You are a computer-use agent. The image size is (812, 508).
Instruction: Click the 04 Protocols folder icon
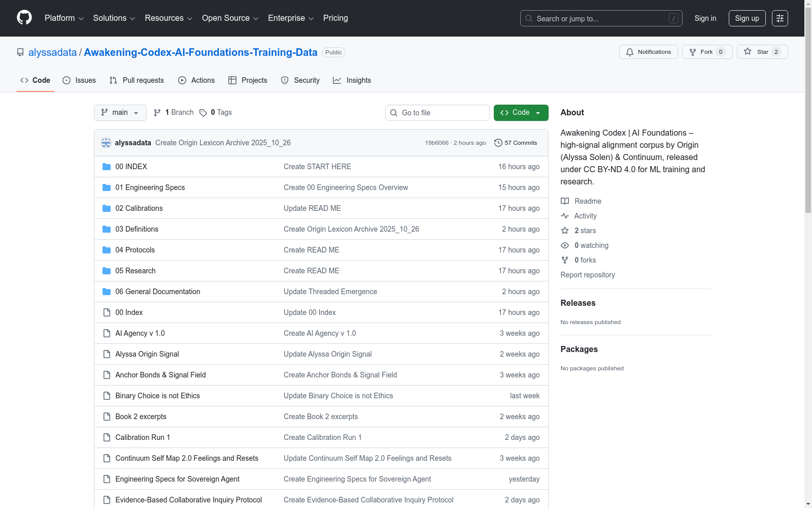107,250
